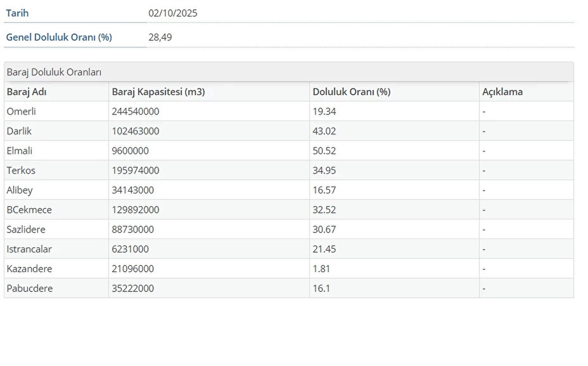This screenshot has width=588, height=366.
Task: Select the date value 02/10/2025
Action: pos(172,13)
